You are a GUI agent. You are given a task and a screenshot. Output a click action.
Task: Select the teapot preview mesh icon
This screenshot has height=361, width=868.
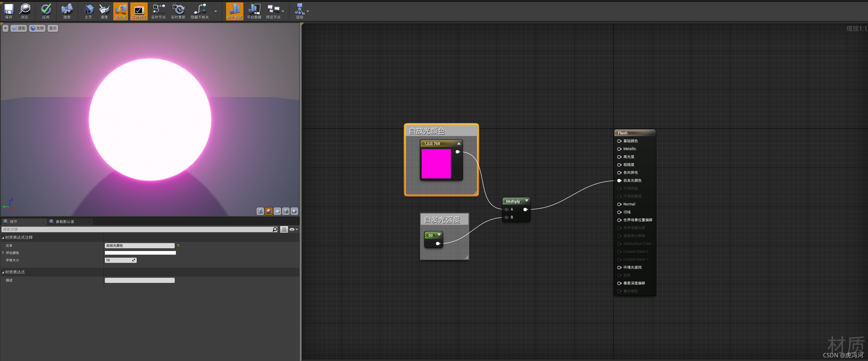pyautogui.click(x=294, y=211)
